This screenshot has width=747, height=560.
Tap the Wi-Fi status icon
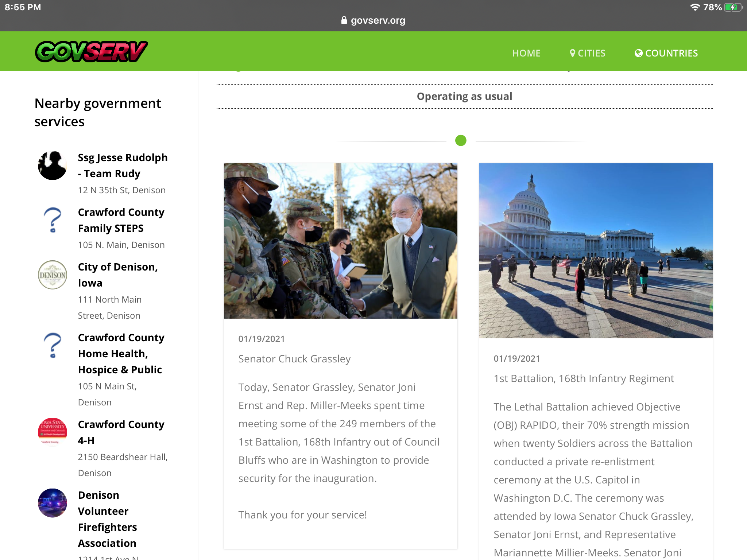pyautogui.click(x=695, y=7)
